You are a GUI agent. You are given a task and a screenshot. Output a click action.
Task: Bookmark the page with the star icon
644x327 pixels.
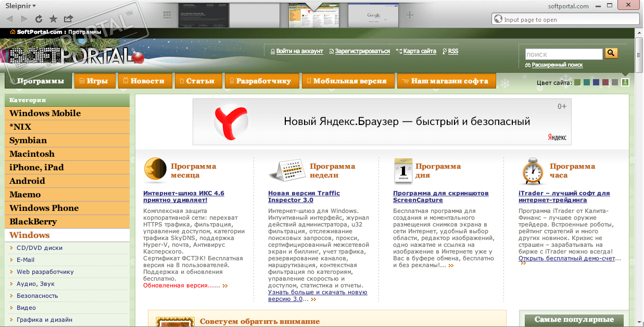click(53, 19)
